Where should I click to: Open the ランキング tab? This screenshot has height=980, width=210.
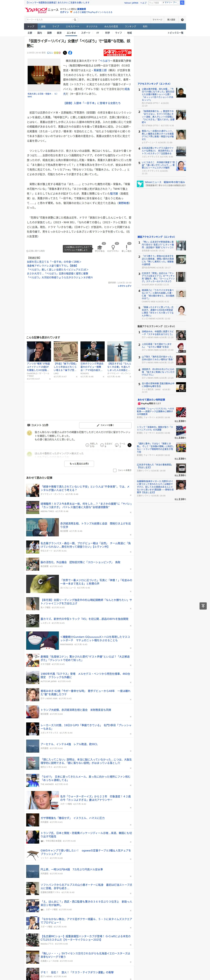(x=130, y=26)
